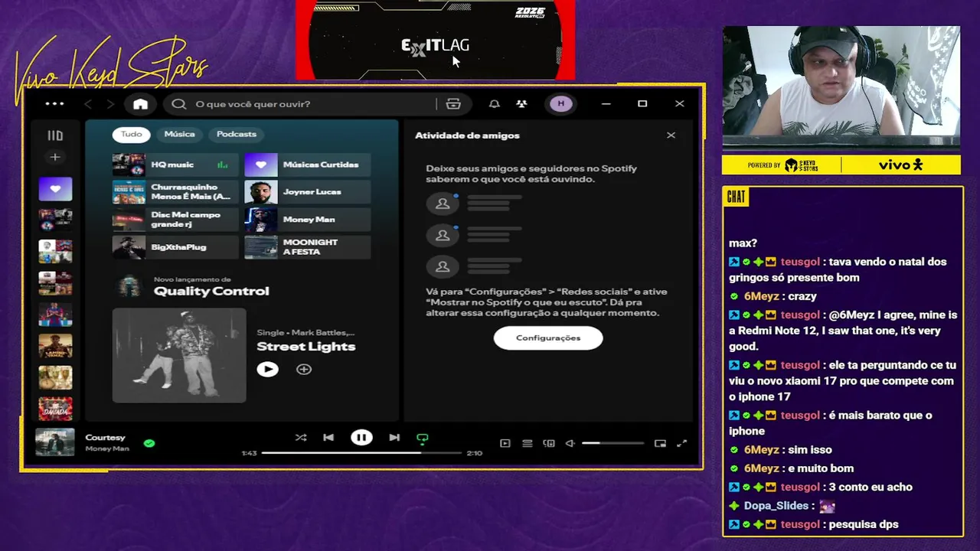Open the miniplayer icon
The image size is (980, 551).
click(660, 443)
